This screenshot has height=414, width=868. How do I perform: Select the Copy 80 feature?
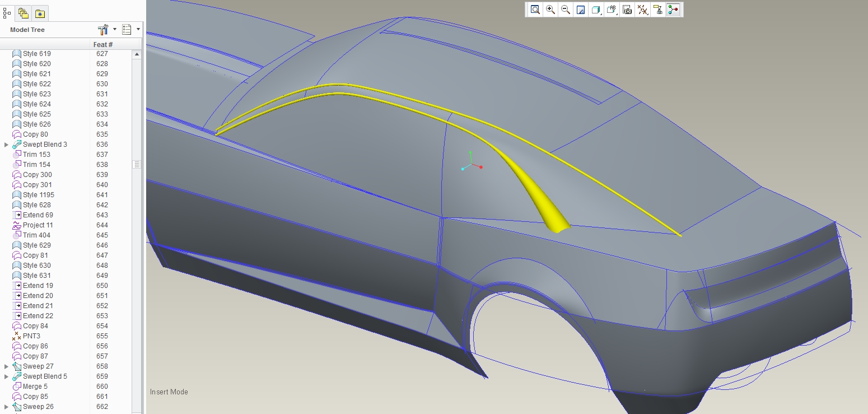(35, 134)
